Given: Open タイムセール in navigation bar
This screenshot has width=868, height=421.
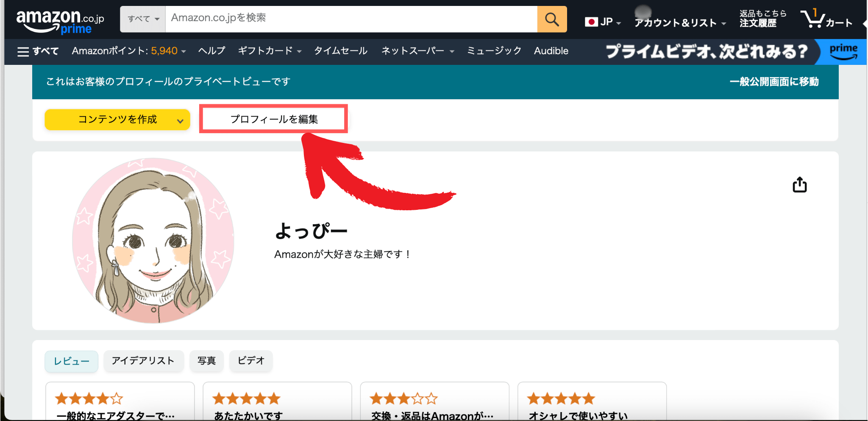Looking at the screenshot, I should [340, 51].
